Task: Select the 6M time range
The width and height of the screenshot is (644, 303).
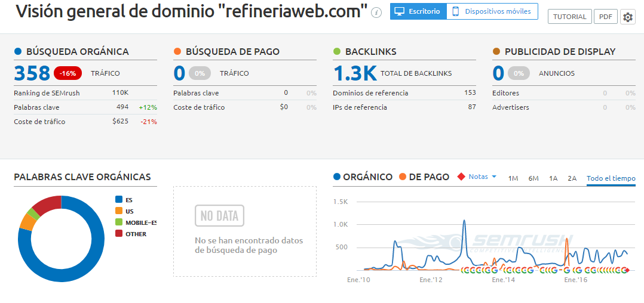Action: click(533, 178)
